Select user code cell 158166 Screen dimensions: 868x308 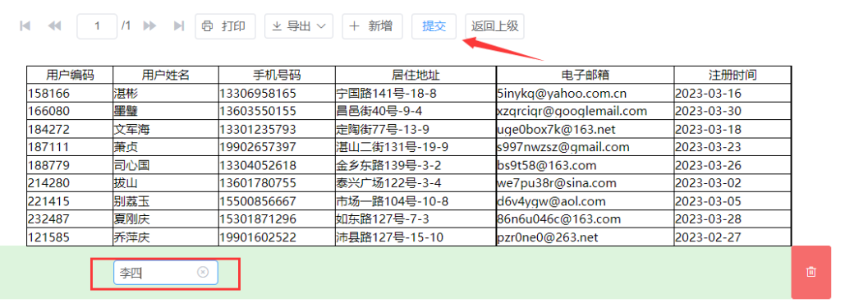tap(70, 93)
